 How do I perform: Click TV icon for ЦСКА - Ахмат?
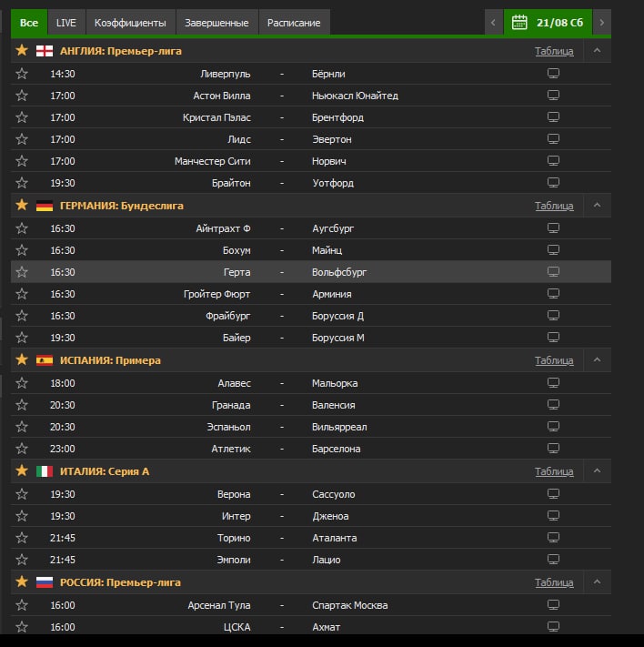tap(553, 627)
